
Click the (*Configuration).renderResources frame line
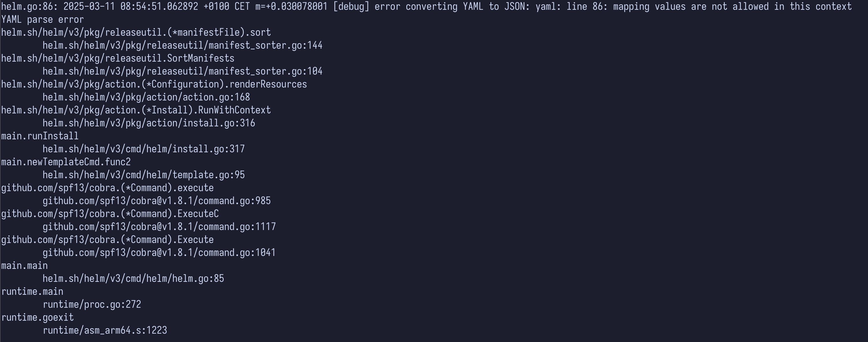point(154,84)
